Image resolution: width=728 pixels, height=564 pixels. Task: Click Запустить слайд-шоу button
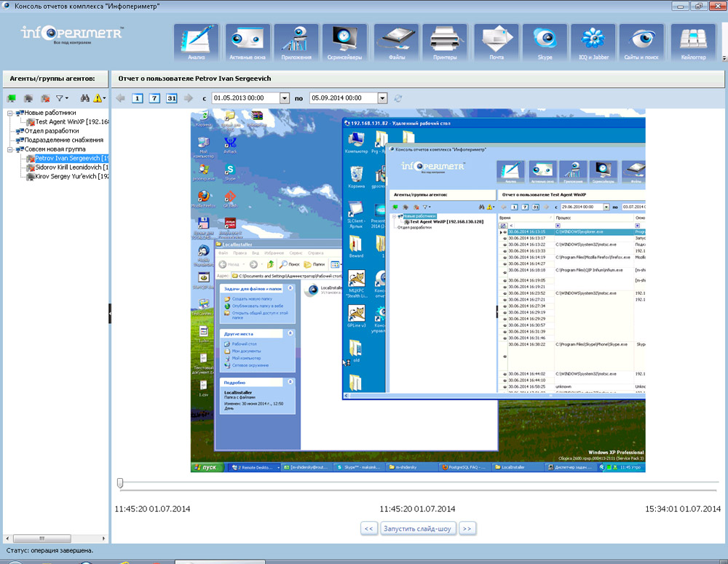click(x=417, y=528)
